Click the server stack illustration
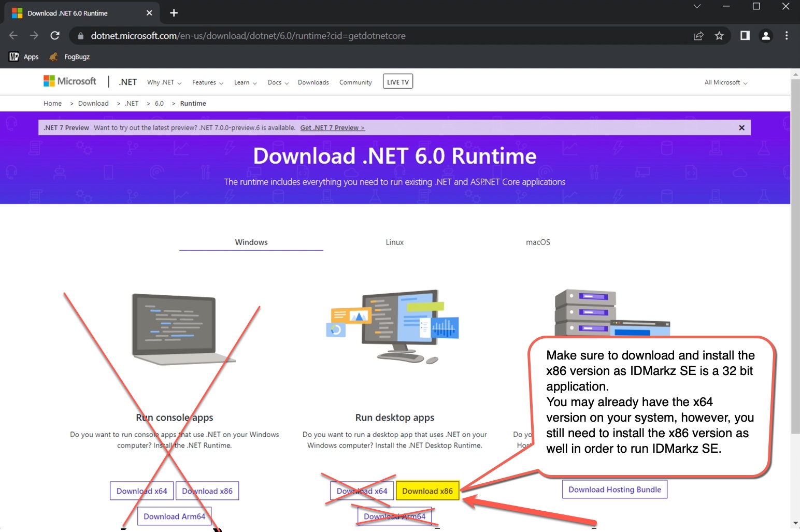The height and width of the screenshot is (532, 800). coord(611,313)
